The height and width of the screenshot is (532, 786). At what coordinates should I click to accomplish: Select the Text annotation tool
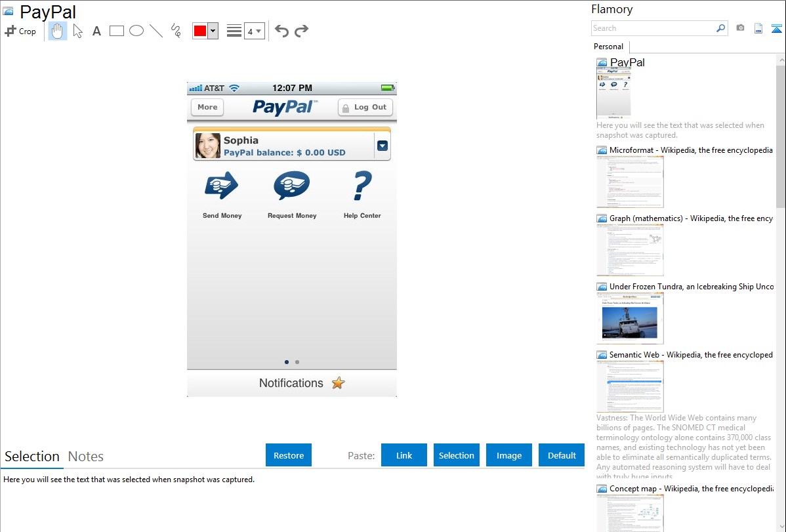[x=96, y=31]
